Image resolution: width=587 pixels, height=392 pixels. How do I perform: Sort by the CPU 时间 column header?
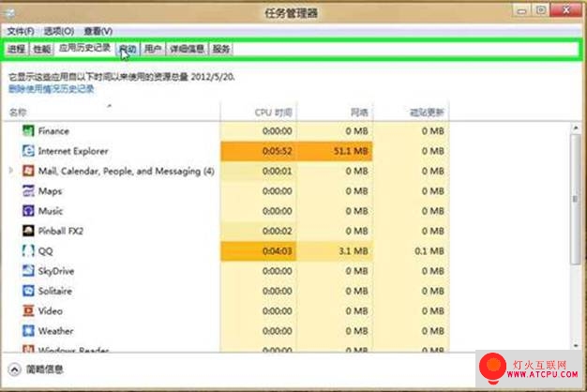pos(259,112)
